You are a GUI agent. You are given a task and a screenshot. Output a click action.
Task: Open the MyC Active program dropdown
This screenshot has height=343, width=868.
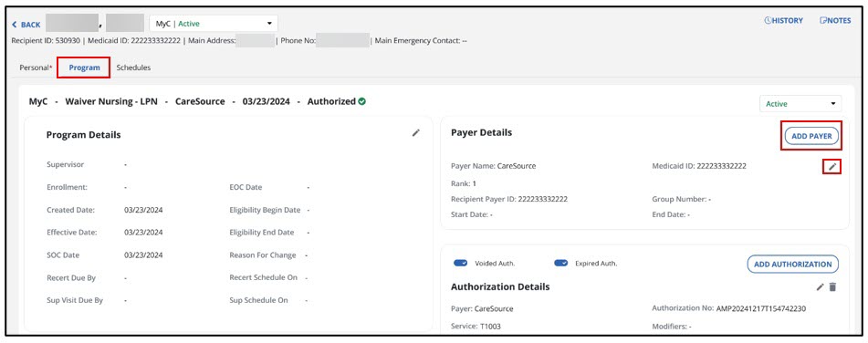(214, 24)
